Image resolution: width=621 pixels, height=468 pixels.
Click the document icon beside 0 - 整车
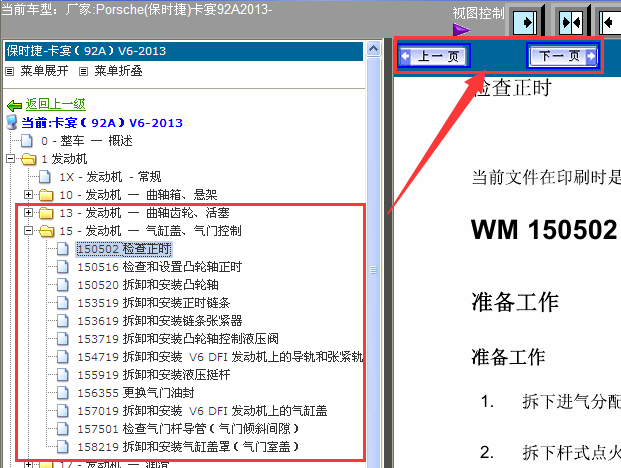point(27,141)
